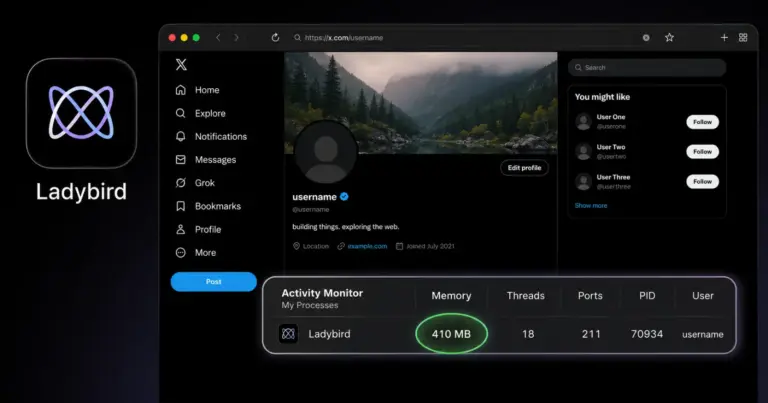Follow User One
Image resolution: width=768 pixels, height=403 pixels.
[702, 122]
